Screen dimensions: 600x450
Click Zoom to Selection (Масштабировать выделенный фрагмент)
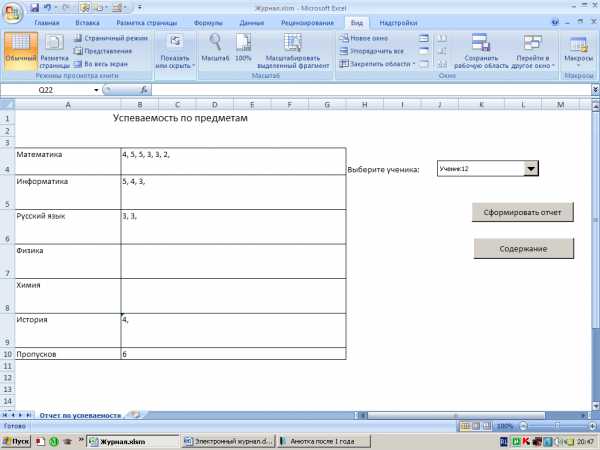(292, 48)
